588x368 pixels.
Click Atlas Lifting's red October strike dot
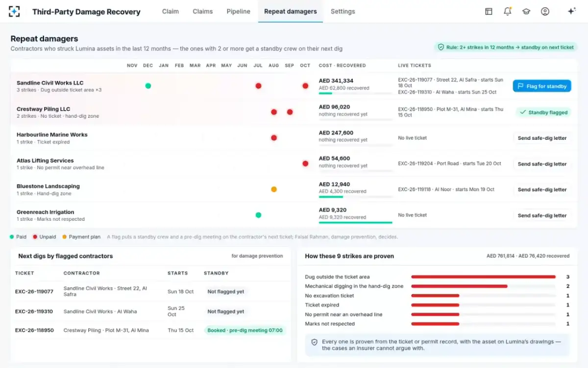pyautogui.click(x=305, y=163)
